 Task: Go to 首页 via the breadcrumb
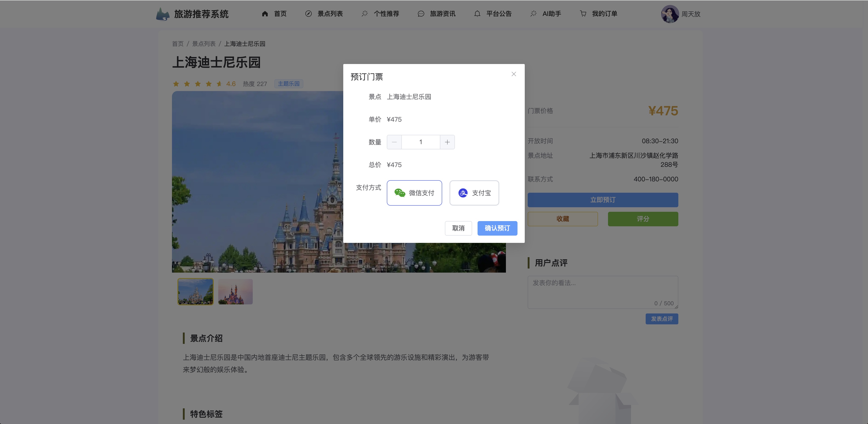[x=178, y=44]
